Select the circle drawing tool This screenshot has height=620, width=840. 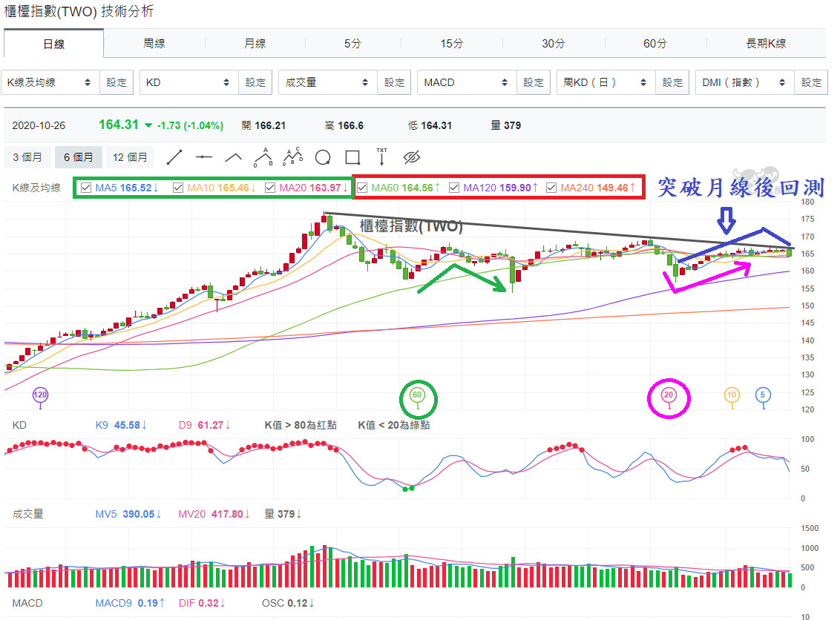tap(323, 157)
